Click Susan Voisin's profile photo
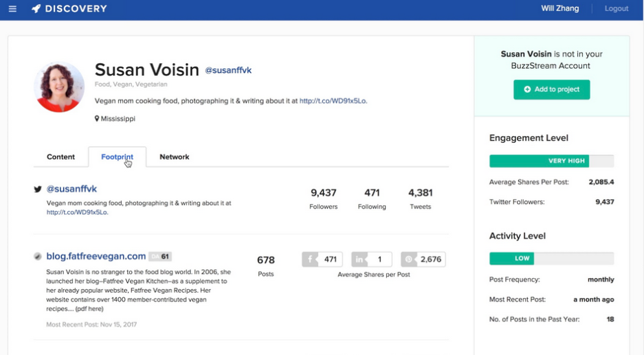 (x=59, y=87)
